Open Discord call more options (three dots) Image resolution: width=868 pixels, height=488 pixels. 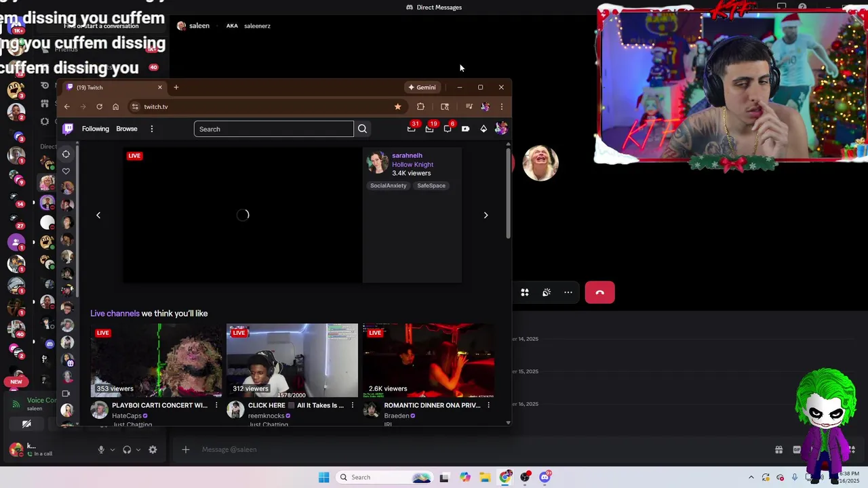click(568, 292)
